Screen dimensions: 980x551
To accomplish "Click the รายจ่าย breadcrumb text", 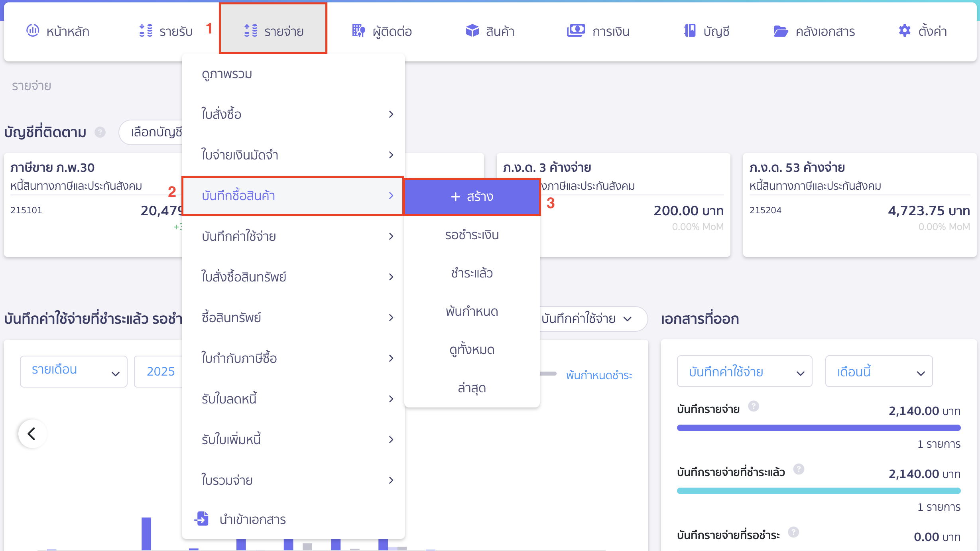I will pyautogui.click(x=31, y=86).
